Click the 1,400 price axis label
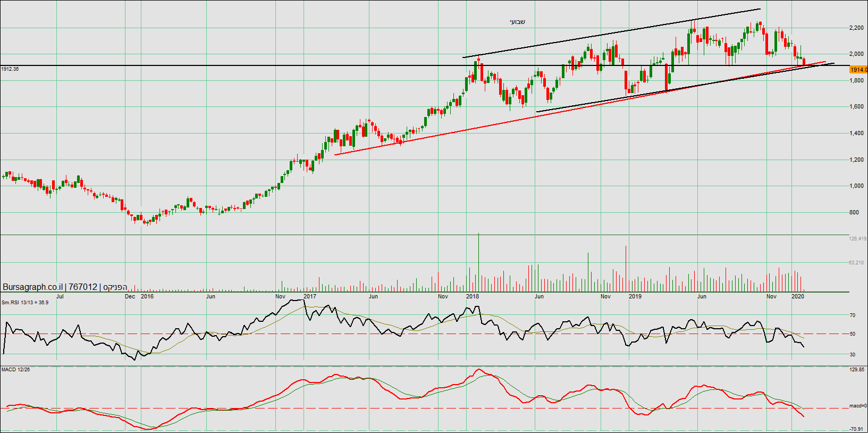This screenshot has width=868, height=433. tap(856, 133)
